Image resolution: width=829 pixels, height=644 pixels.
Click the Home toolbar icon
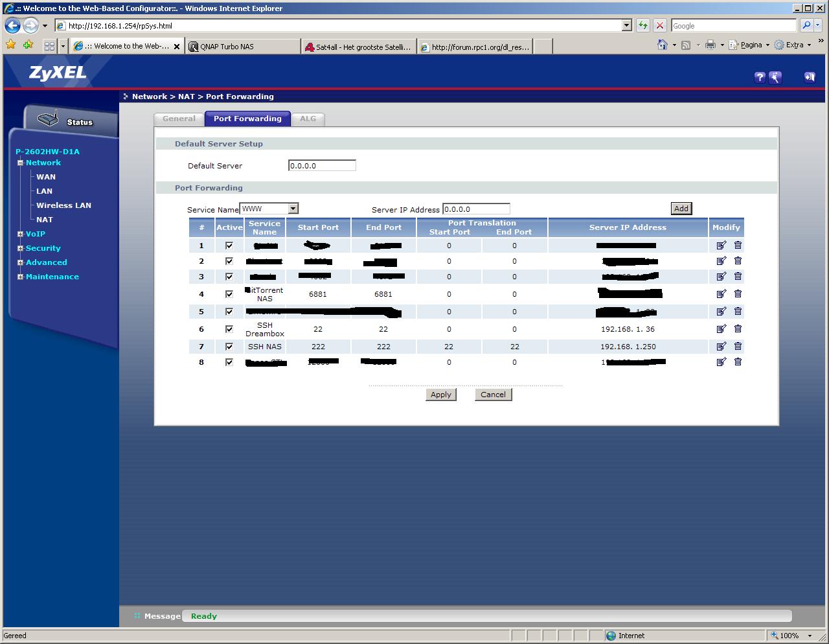point(662,45)
